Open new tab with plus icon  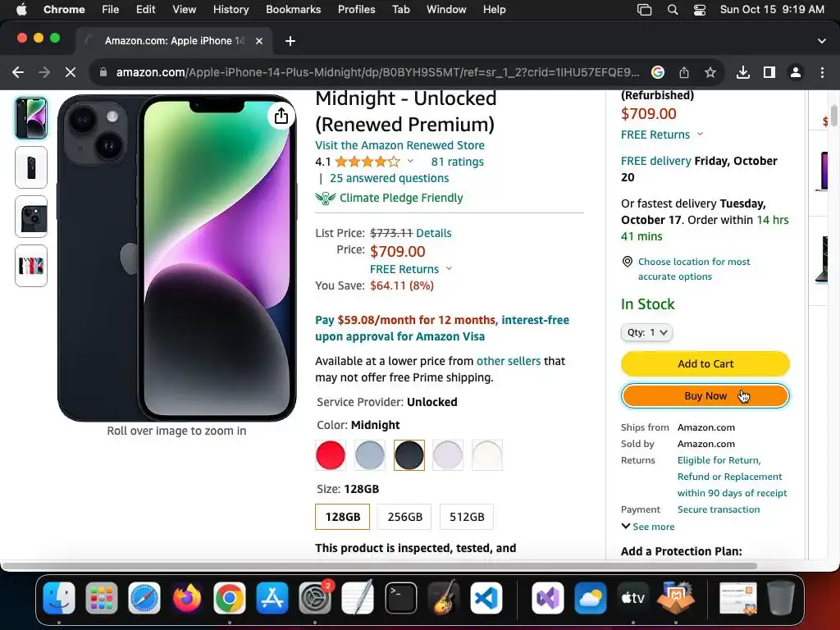(x=290, y=41)
